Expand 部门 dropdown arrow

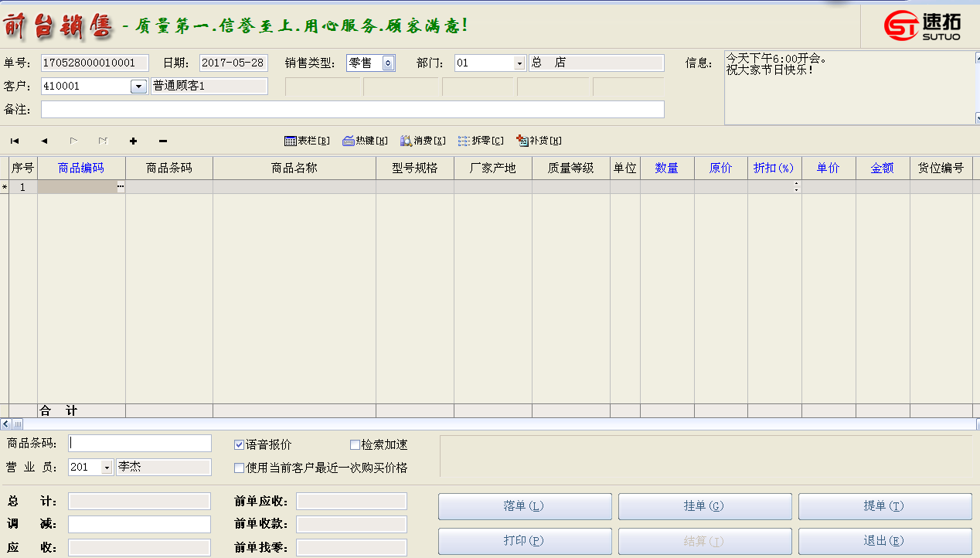519,63
